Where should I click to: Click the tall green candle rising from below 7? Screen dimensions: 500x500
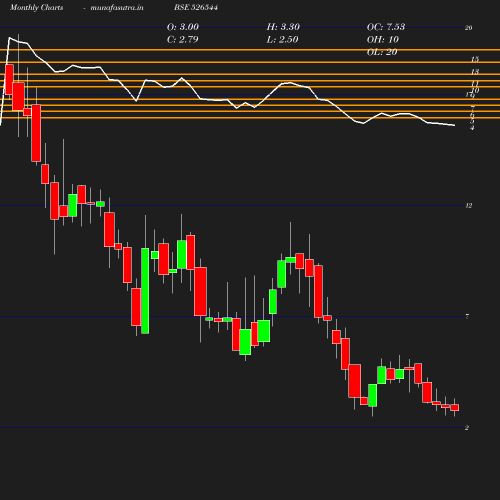145,291
